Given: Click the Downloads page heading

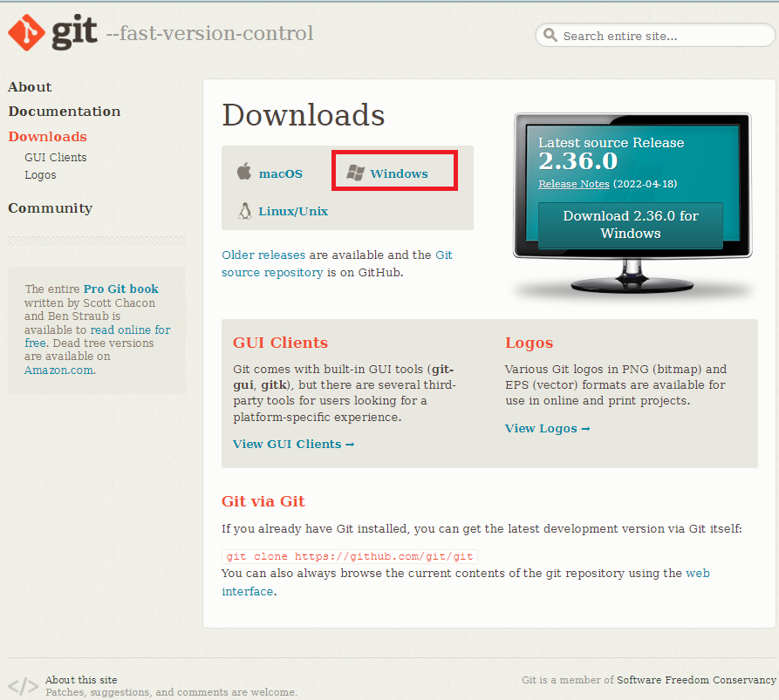Looking at the screenshot, I should coord(303,115).
